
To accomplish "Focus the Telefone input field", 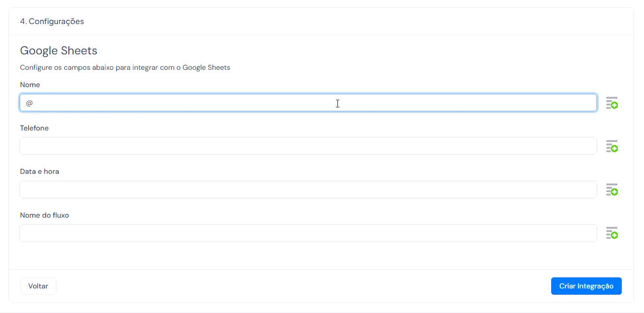I will (308, 146).
